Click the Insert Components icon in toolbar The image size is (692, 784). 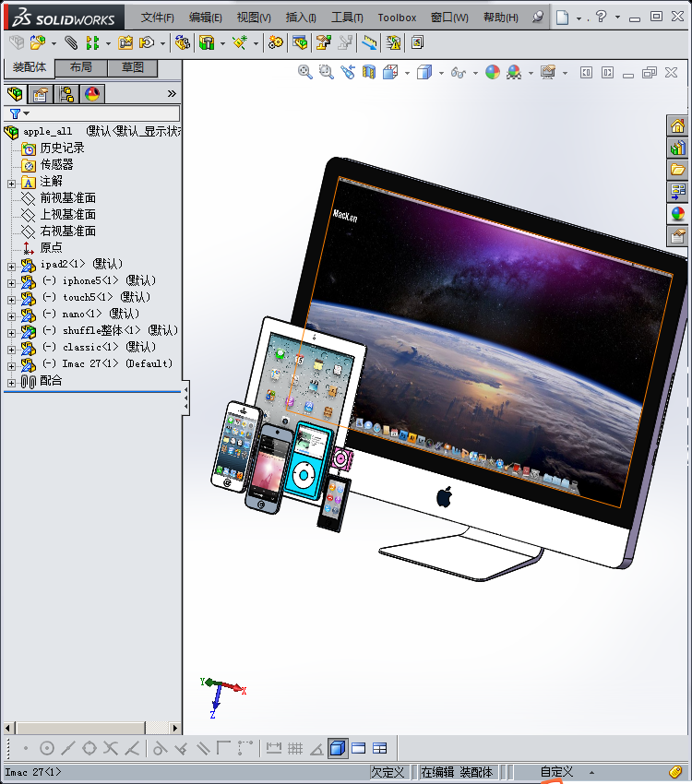[x=38, y=43]
